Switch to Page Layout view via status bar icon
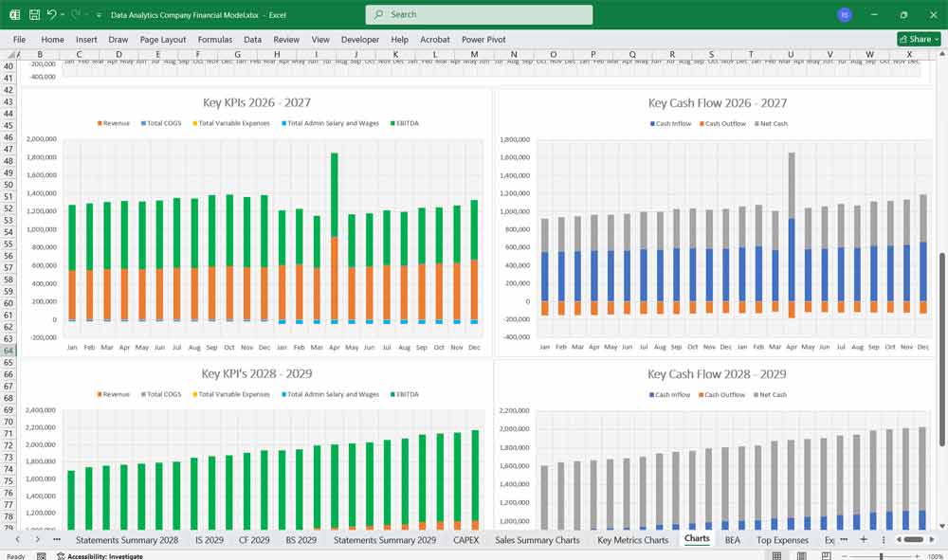948x560 pixels. (x=801, y=555)
